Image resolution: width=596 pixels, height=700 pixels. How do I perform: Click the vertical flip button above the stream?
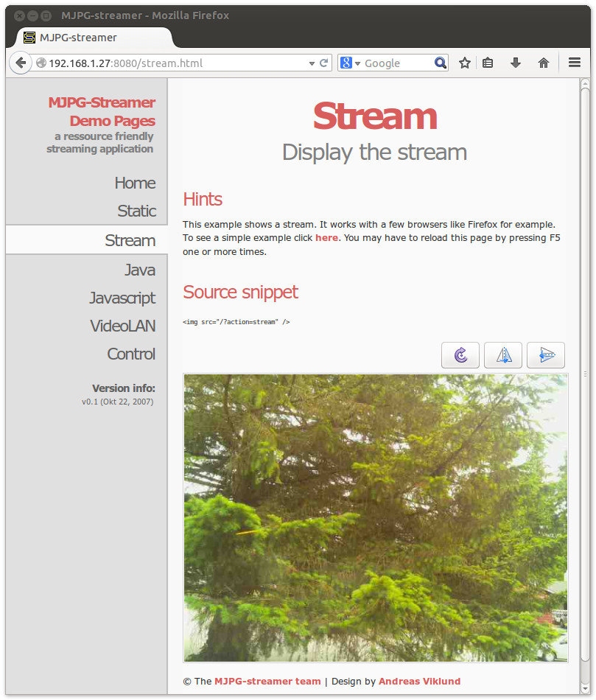546,355
